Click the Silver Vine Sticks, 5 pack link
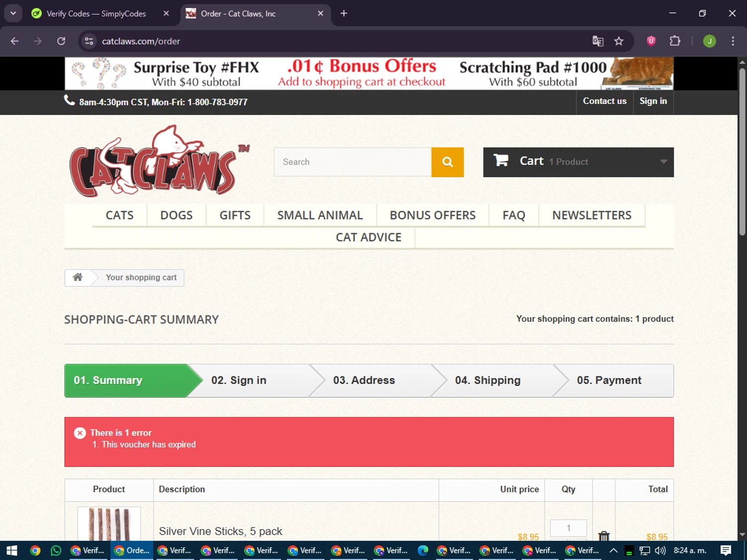747x560 pixels. [x=221, y=531]
